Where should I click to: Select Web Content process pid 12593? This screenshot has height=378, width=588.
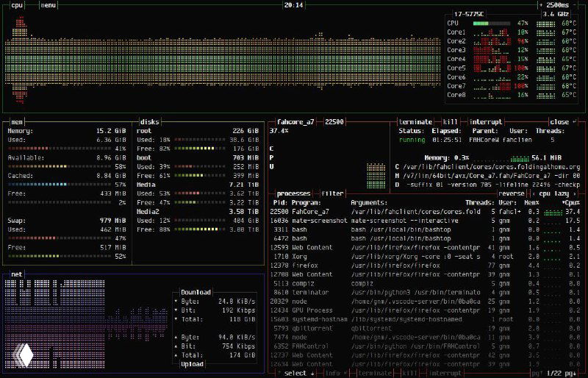pos(426,248)
